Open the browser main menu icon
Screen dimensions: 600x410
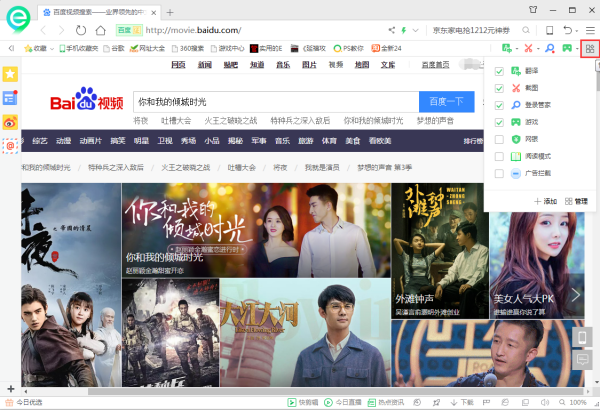click(x=590, y=30)
